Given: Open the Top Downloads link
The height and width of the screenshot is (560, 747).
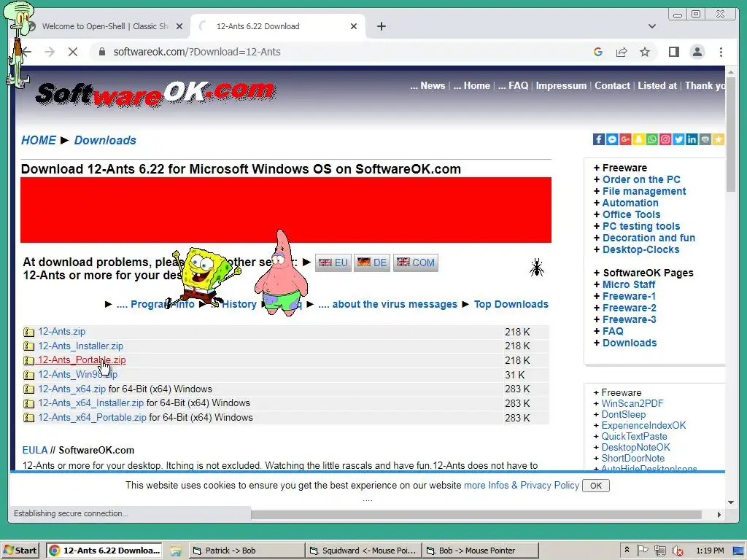Looking at the screenshot, I should [511, 304].
